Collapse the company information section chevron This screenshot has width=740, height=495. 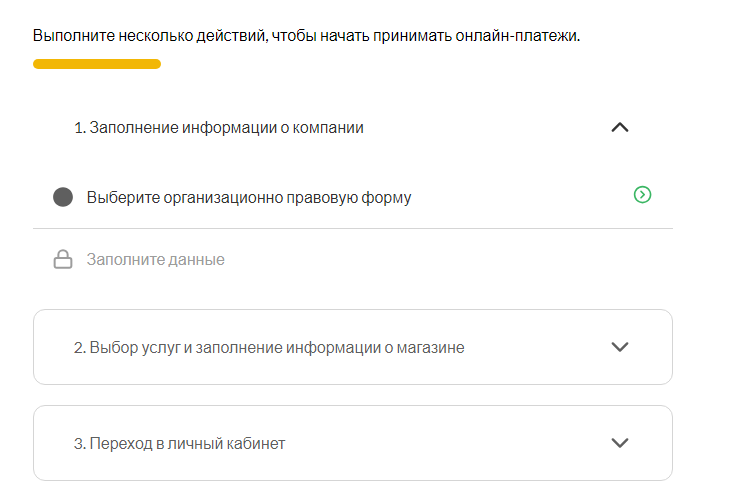[x=619, y=128]
